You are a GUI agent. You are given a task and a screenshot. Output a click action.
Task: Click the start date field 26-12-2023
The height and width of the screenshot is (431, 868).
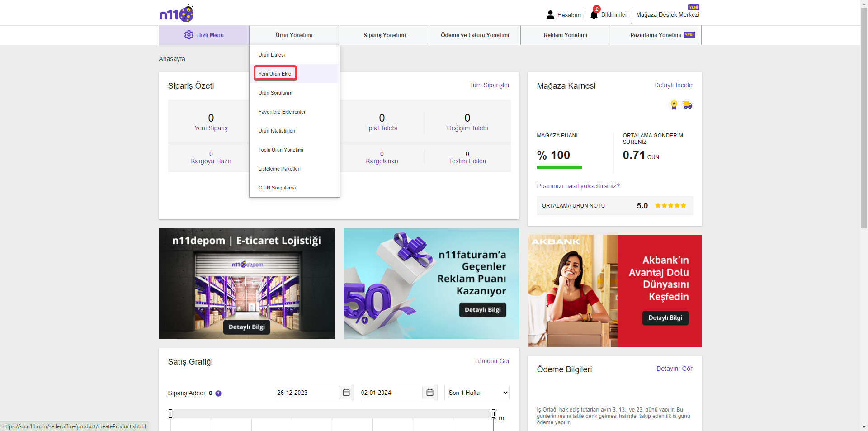307,393
